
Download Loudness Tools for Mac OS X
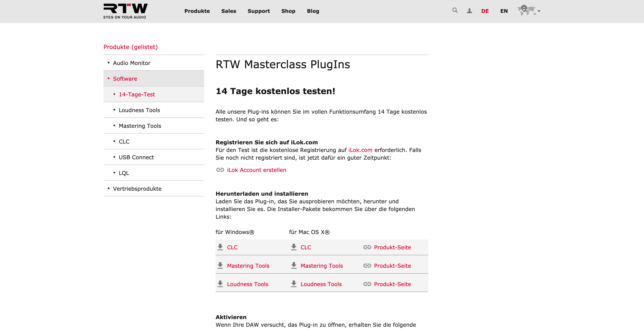click(x=321, y=284)
